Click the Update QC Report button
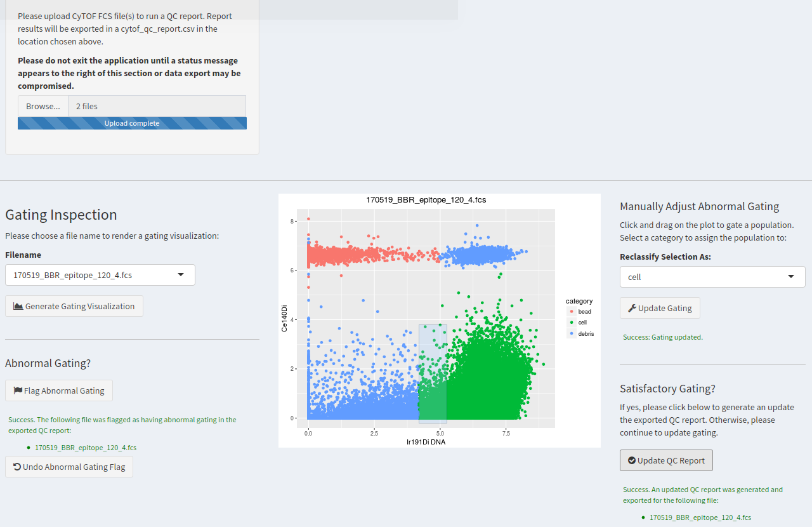The height and width of the screenshot is (527, 812). [666, 460]
